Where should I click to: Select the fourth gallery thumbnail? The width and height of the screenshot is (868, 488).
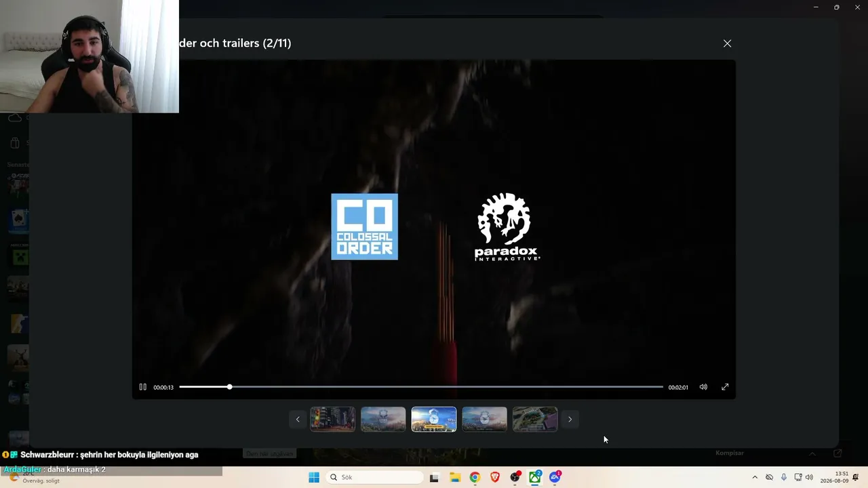point(484,420)
